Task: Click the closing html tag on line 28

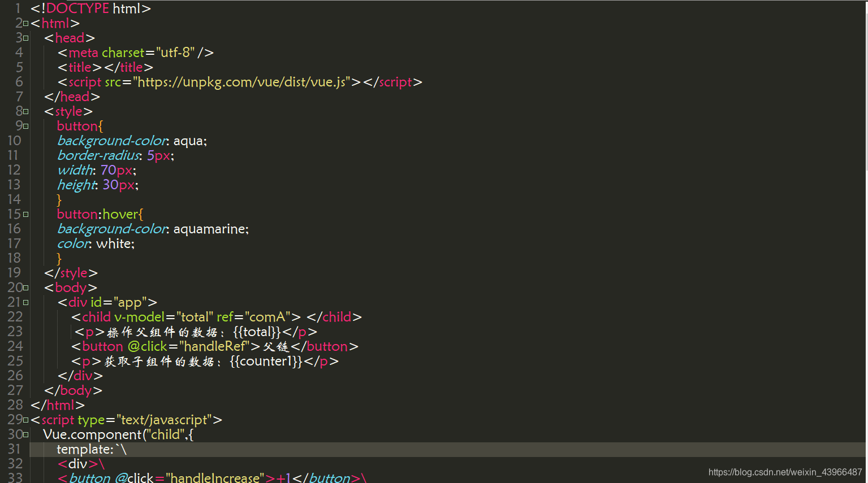Action: click(58, 405)
